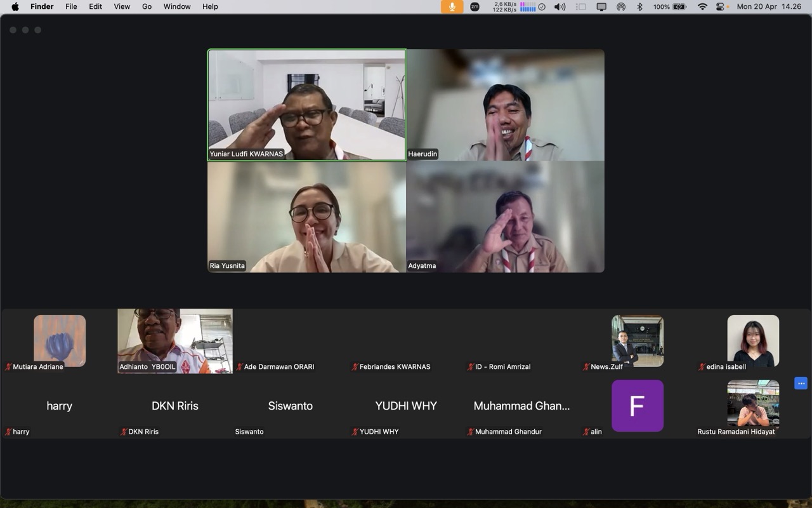Click the battery 100% indicator

670,6
